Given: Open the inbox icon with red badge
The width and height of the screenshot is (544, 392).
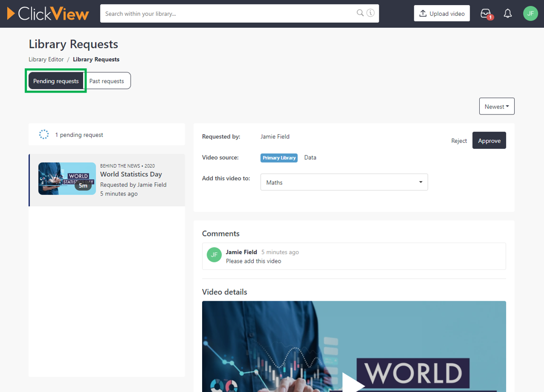Looking at the screenshot, I should click(486, 14).
